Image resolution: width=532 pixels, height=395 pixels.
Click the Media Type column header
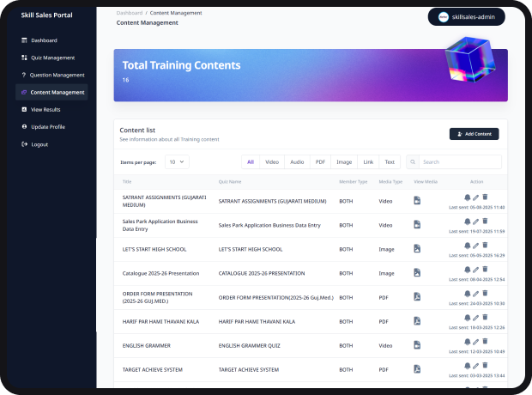(390, 182)
